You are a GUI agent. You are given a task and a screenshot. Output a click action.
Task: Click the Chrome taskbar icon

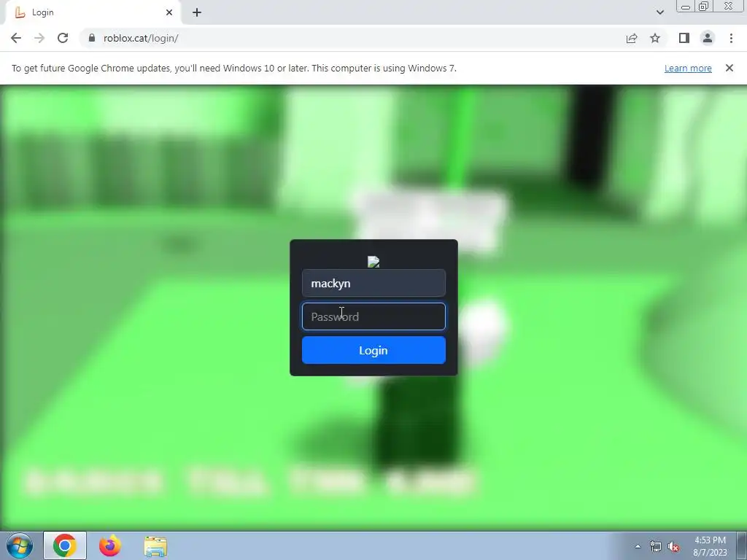64,545
